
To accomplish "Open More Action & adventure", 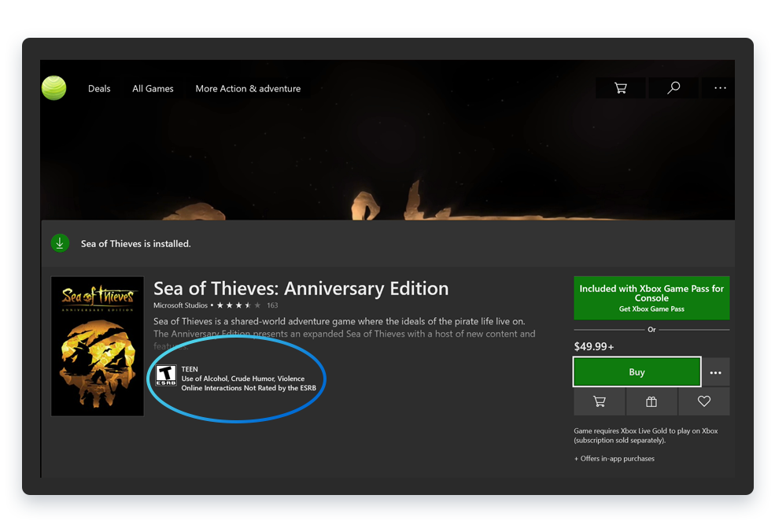I will (x=248, y=88).
